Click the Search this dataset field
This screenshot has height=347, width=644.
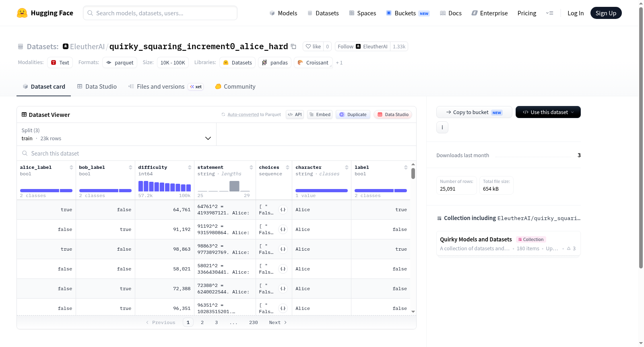coord(217,154)
